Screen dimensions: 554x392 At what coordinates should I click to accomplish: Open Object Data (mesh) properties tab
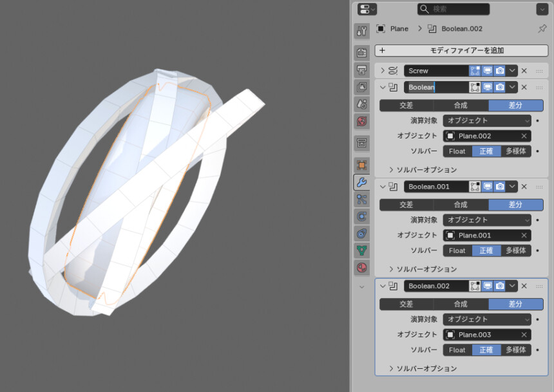pos(361,250)
